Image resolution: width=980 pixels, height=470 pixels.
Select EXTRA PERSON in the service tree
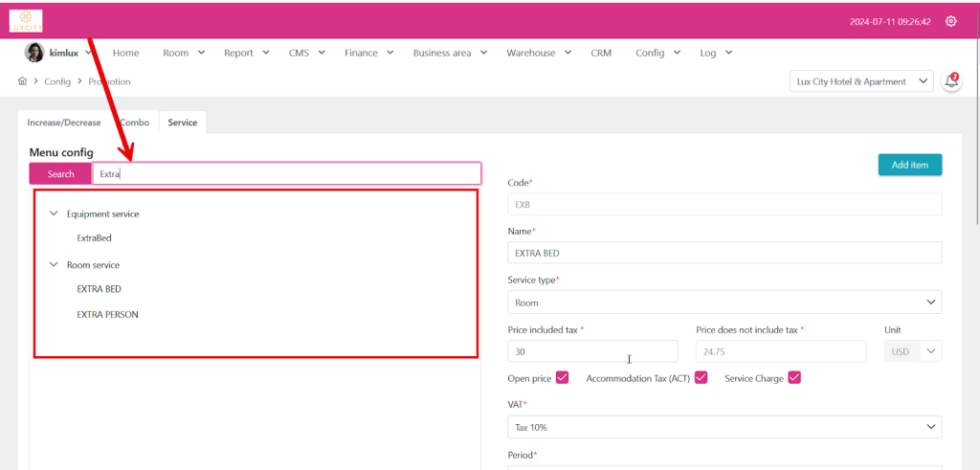click(107, 314)
